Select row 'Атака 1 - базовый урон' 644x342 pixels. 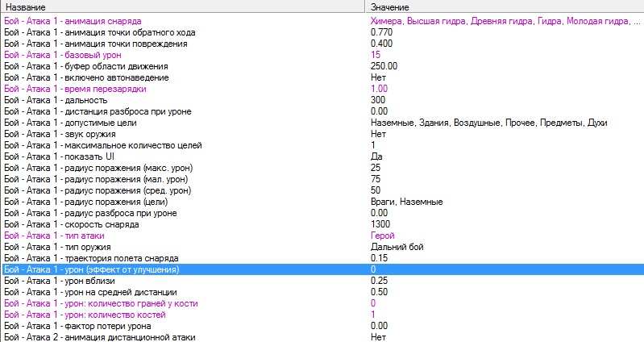tap(322, 55)
